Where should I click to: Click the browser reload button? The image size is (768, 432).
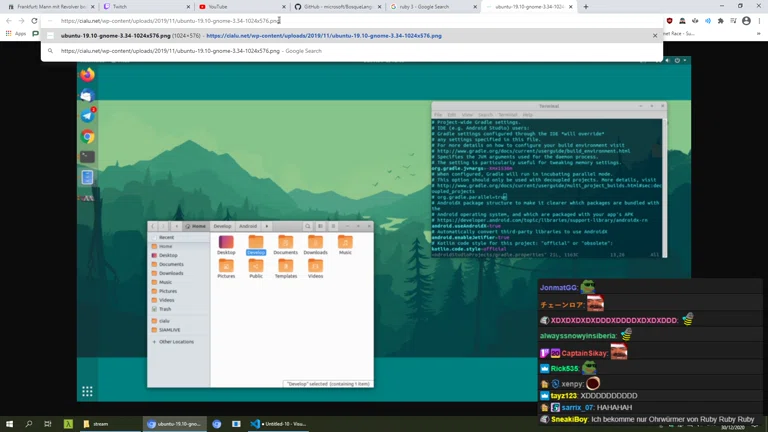34,20
